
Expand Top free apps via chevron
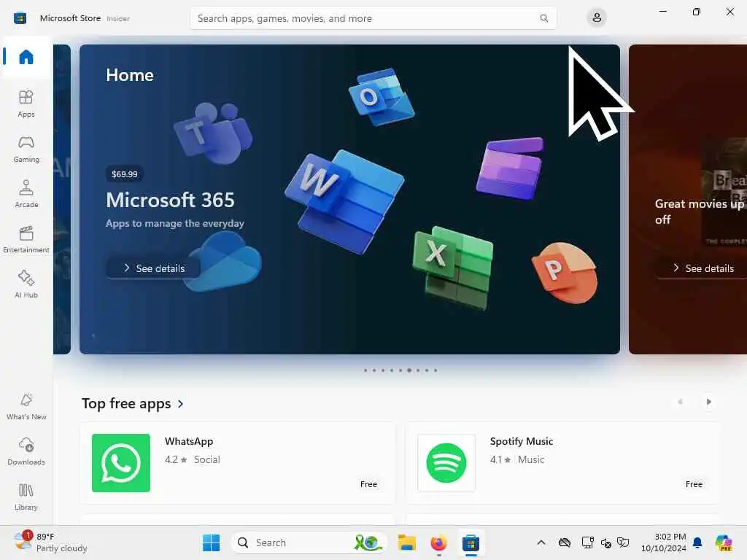pyautogui.click(x=181, y=404)
